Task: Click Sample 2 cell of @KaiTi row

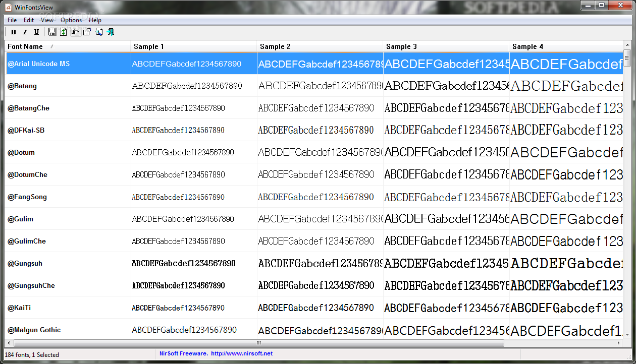Action: [320, 308]
